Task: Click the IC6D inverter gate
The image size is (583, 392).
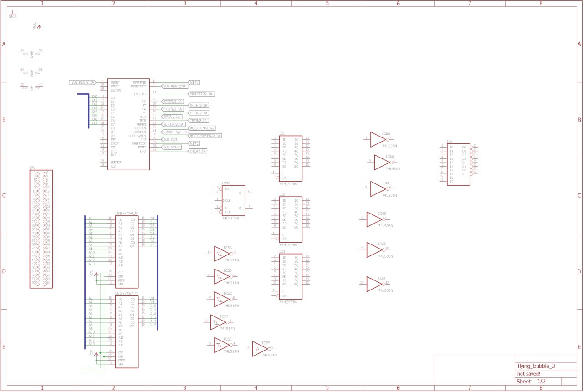Action: (x=374, y=219)
